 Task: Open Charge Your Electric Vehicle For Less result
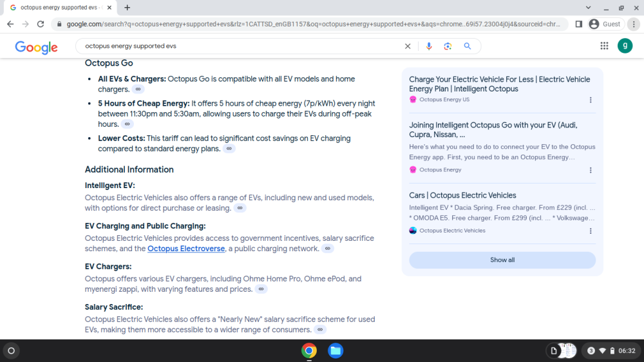point(500,84)
